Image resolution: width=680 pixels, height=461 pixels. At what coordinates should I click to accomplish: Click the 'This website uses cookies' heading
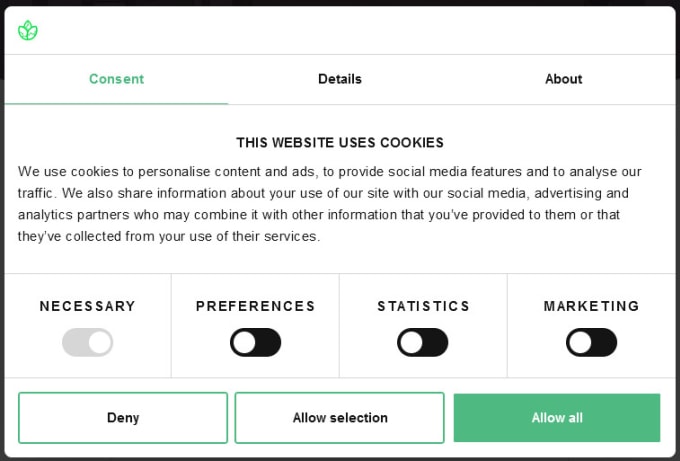(340, 143)
